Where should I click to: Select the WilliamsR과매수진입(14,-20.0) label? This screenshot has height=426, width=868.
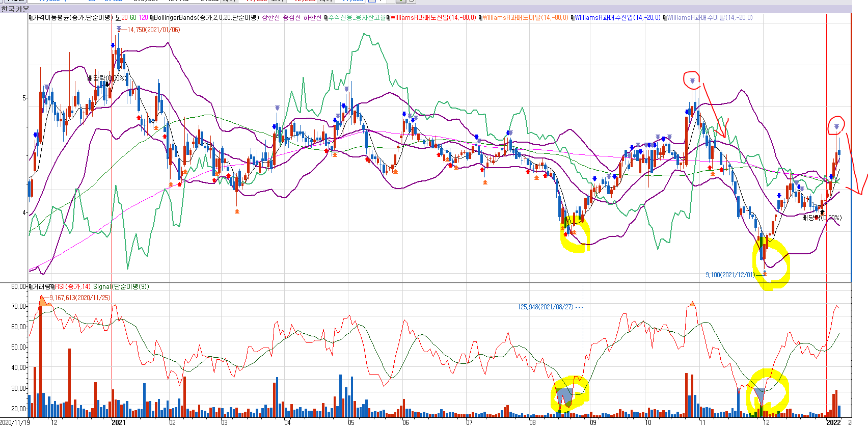tap(617, 17)
